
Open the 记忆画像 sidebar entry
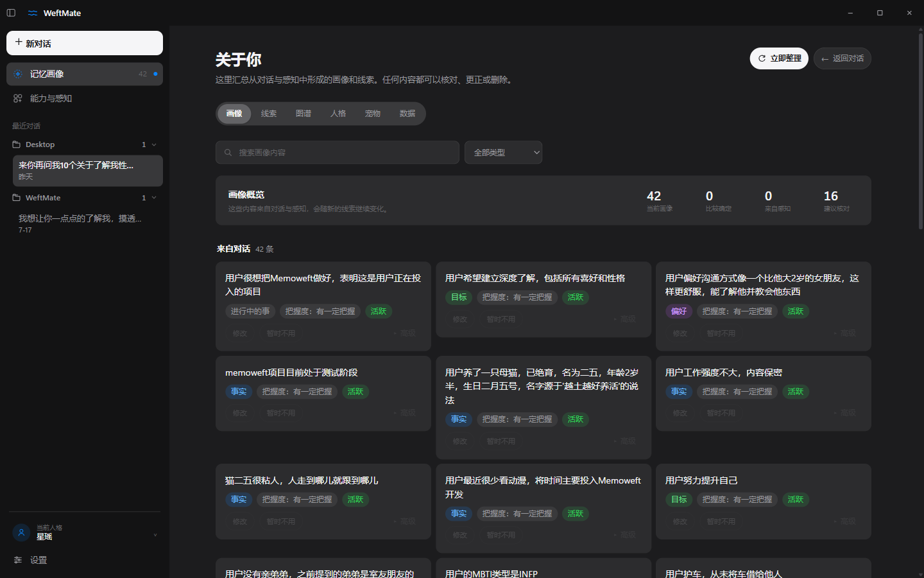(85, 74)
